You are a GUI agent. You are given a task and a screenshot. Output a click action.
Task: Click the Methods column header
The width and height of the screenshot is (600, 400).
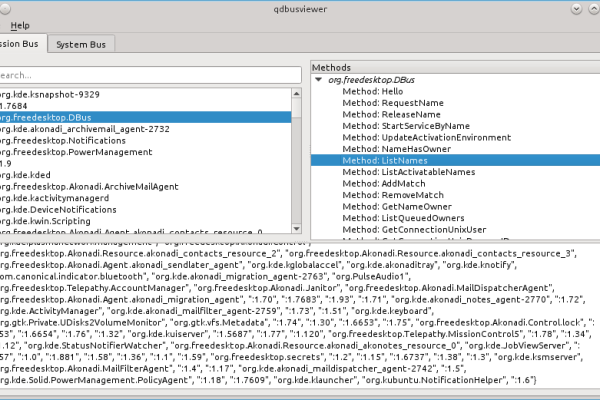pos(455,67)
